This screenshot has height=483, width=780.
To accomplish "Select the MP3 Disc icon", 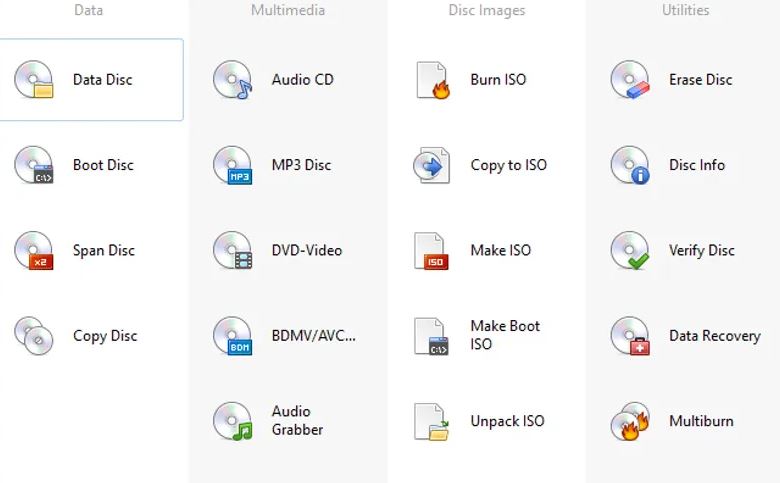I will pos(233,165).
